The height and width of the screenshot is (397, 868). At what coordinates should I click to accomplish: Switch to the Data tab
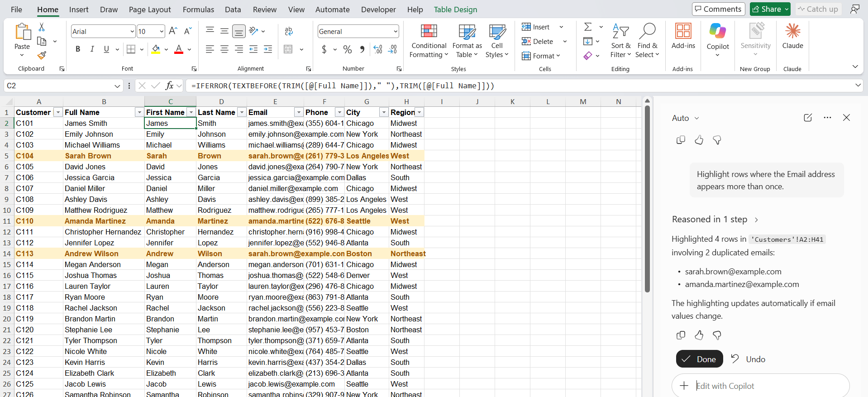[x=233, y=10]
